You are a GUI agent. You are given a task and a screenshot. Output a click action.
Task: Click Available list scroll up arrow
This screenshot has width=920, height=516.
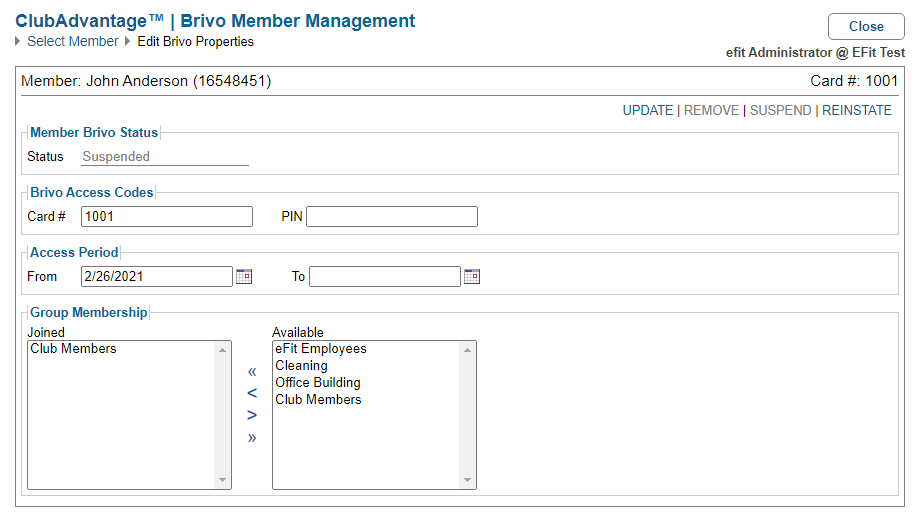[468, 350]
